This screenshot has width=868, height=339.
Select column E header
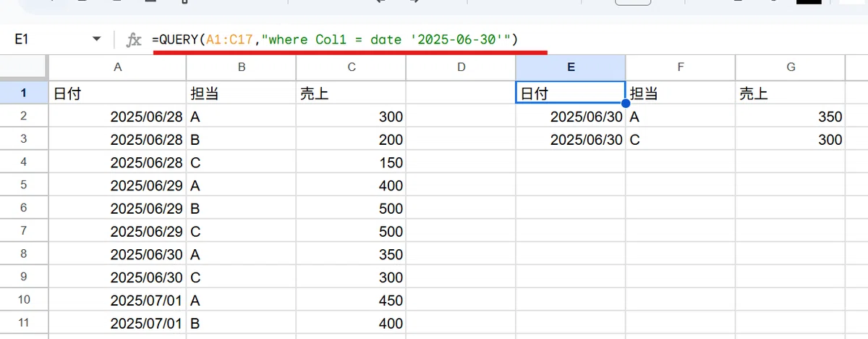pyautogui.click(x=571, y=67)
